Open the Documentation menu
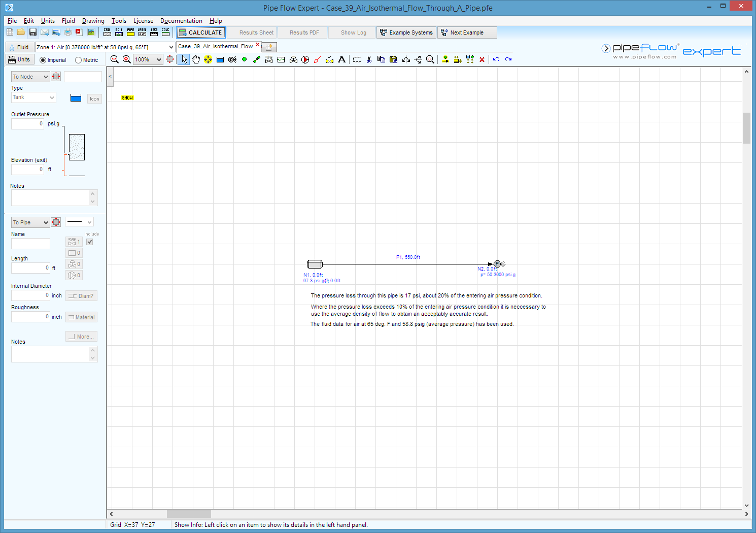Viewport: 756px width, 533px height. [x=181, y=21]
